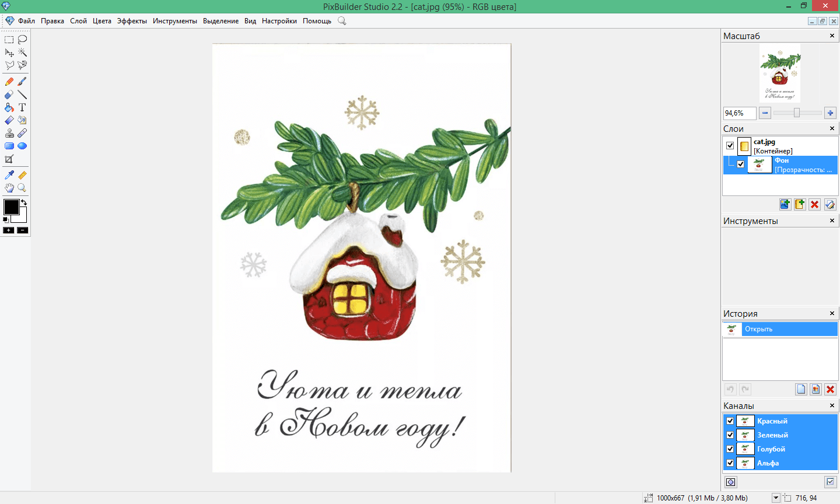Delete the selected history state

click(x=831, y=389)
